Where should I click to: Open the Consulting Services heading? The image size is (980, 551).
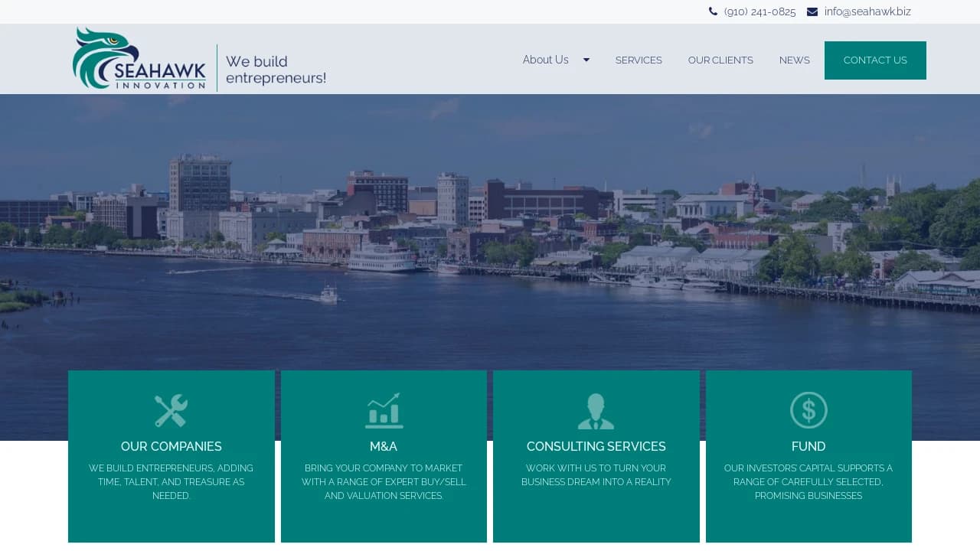(596, 446)
